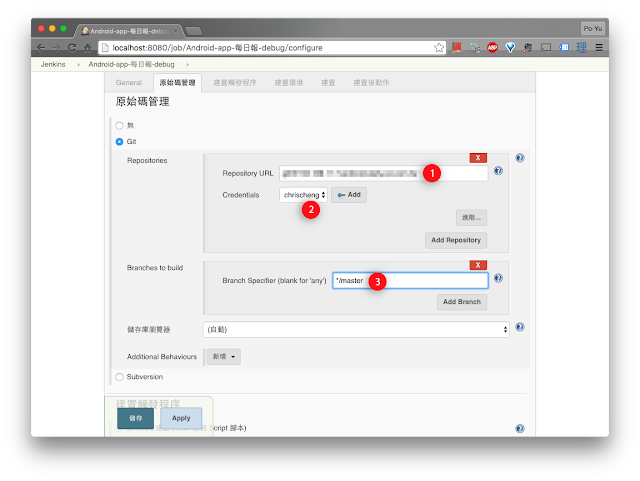
Task: Switch to the General tab
Action: coord(129,82)
